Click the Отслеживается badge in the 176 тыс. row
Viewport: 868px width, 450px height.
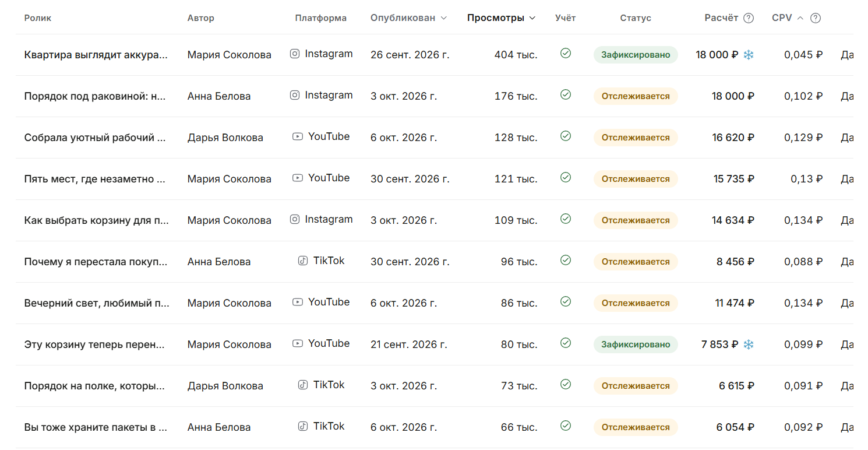tap(636, 96)
